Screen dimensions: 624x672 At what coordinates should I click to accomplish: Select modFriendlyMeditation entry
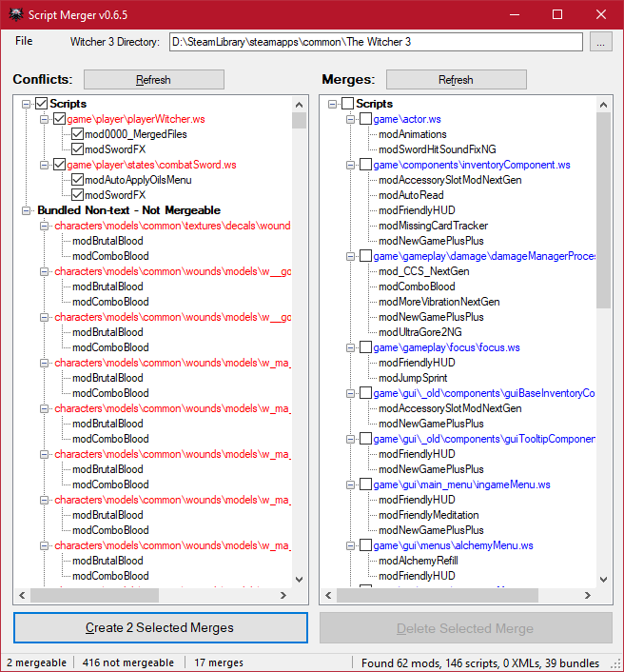coord(429,515)
